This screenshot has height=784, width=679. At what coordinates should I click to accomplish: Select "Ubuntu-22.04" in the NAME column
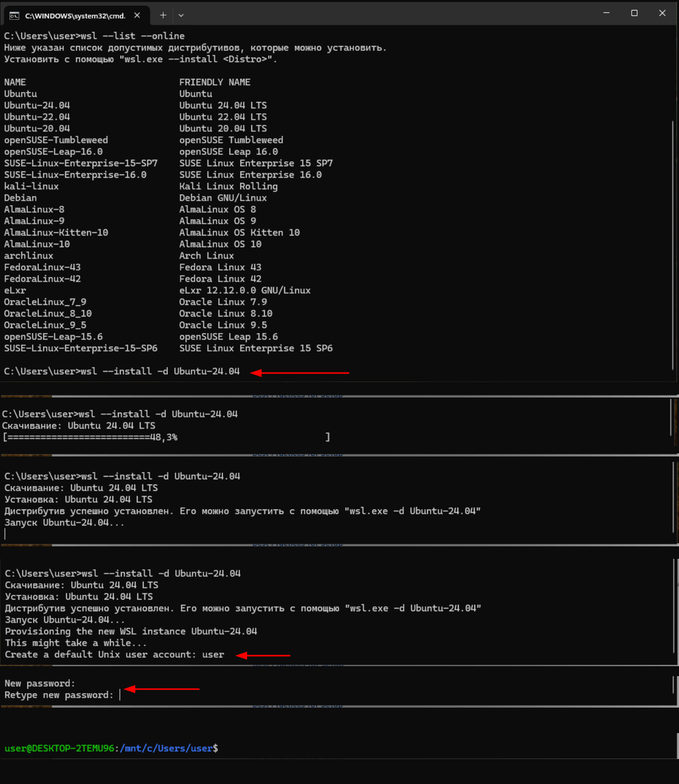(x=37, y=117)
